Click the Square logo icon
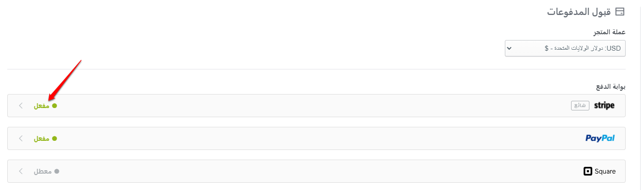 (588, 171)
